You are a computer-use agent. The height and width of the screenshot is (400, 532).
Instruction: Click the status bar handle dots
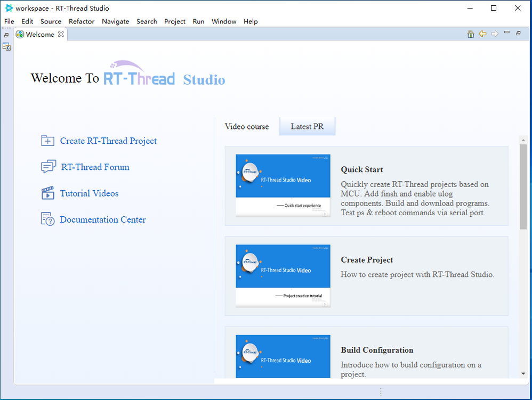381,392
